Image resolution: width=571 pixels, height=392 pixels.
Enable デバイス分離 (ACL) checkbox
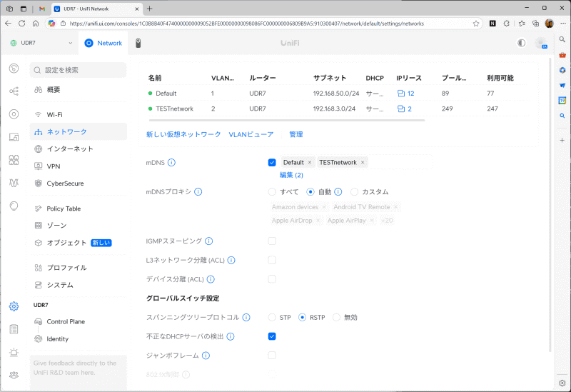pyautogui.click(x=272, y=279)
